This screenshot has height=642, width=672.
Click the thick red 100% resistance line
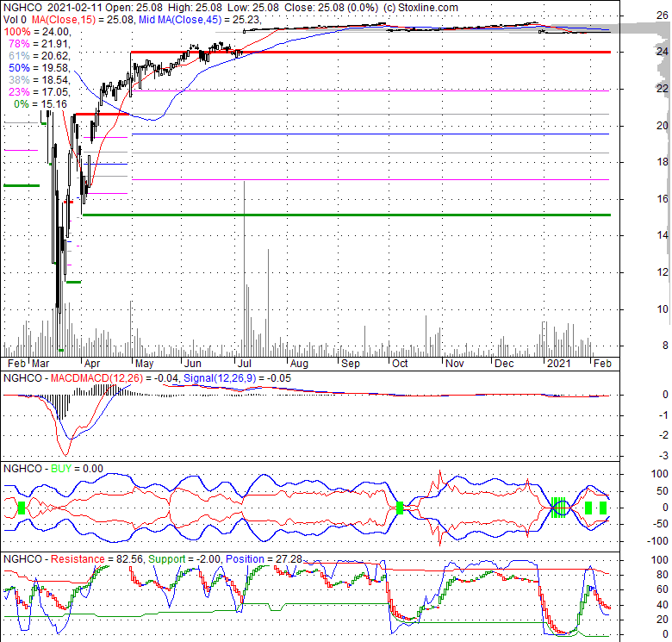tap(370, 53)
